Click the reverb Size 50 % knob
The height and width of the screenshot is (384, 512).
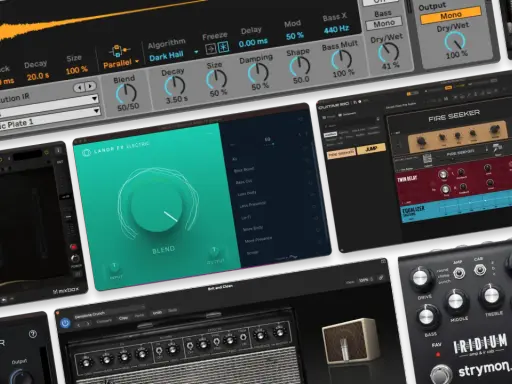click(216, 80)
